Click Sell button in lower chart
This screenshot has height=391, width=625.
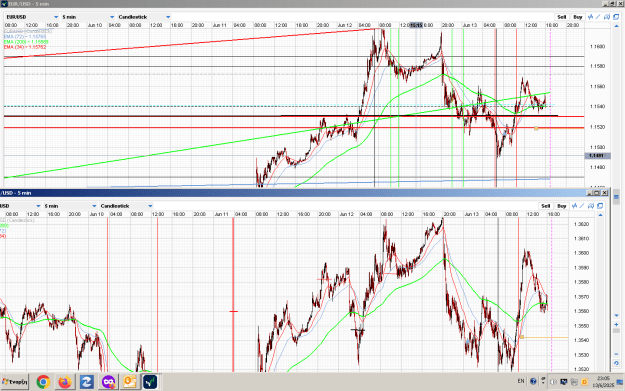(x=546, y=206)
